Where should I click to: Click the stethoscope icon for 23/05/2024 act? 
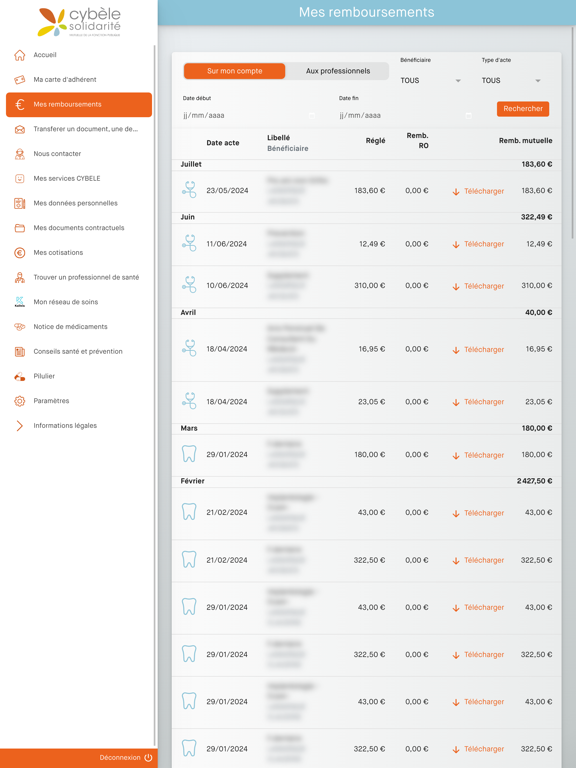coord(189,190)
